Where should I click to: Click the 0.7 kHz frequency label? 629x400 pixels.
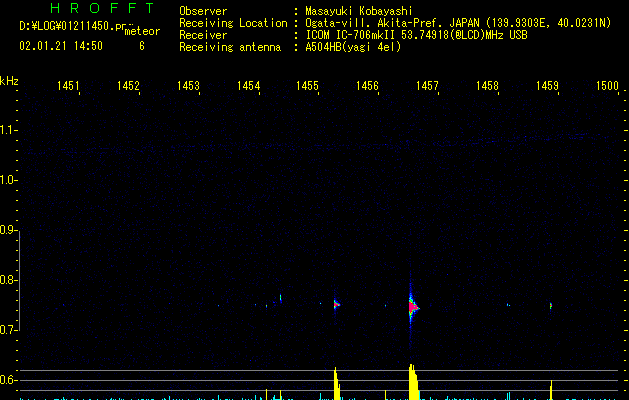pos(8,330)
